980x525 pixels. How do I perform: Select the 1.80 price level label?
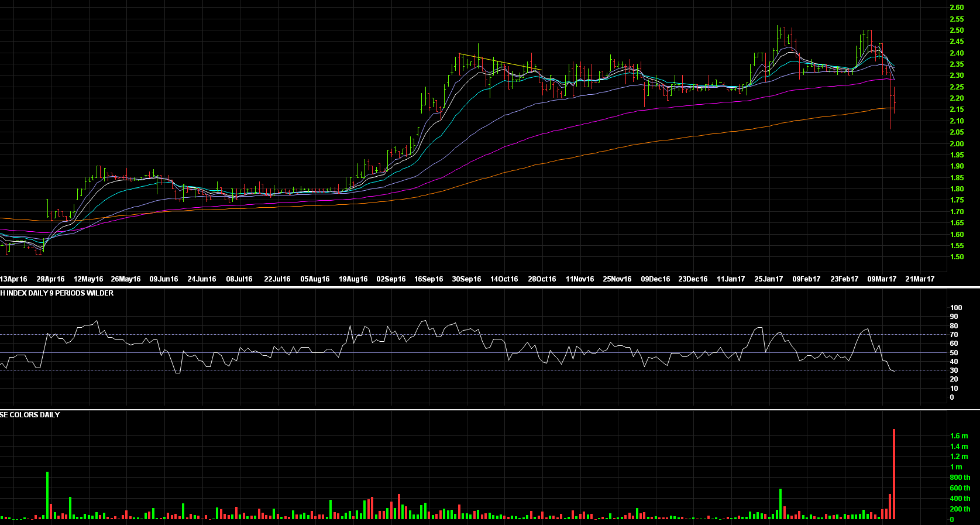click(957, 189)
